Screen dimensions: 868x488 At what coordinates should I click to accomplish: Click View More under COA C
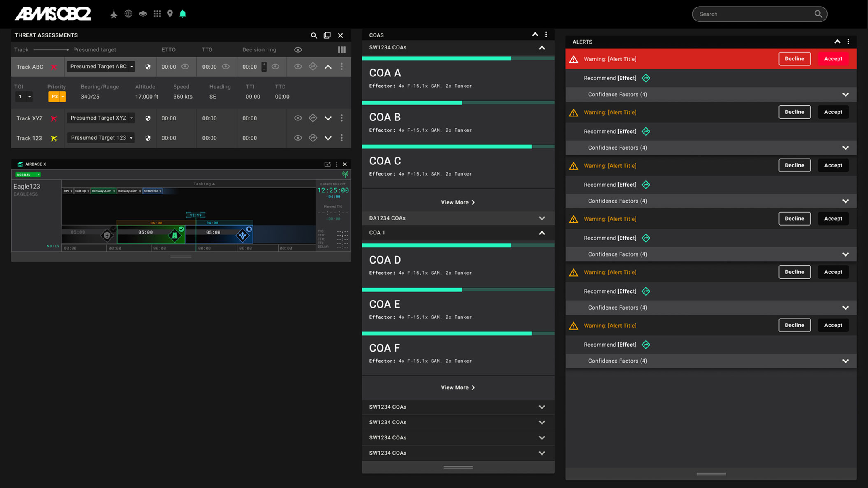pyautogui.click(x=458, y=202)
